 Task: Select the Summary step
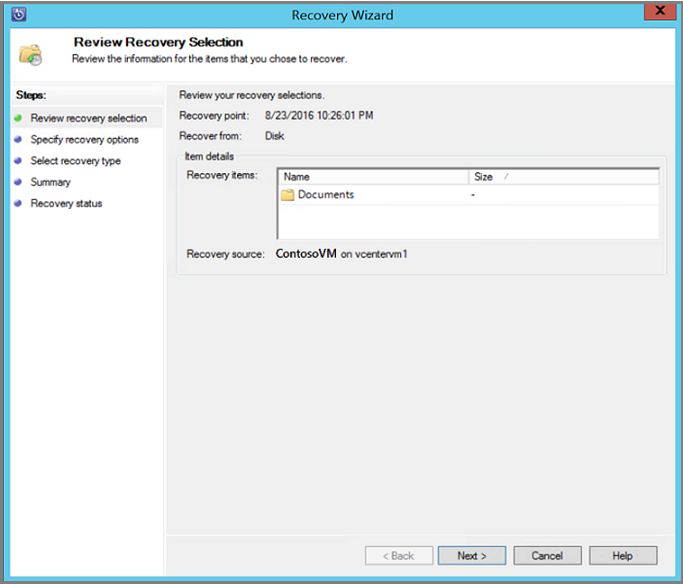click(51, 182)
